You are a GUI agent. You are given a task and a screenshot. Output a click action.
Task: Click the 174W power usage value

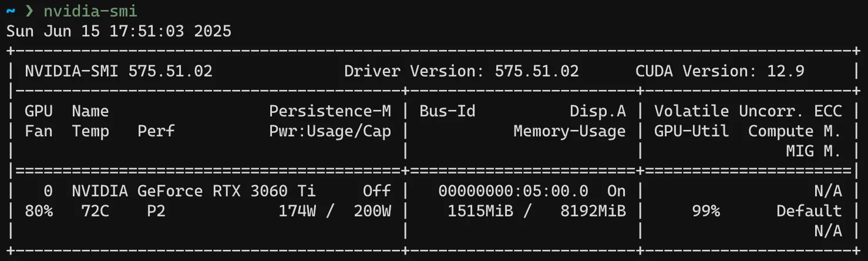(297, 211)
